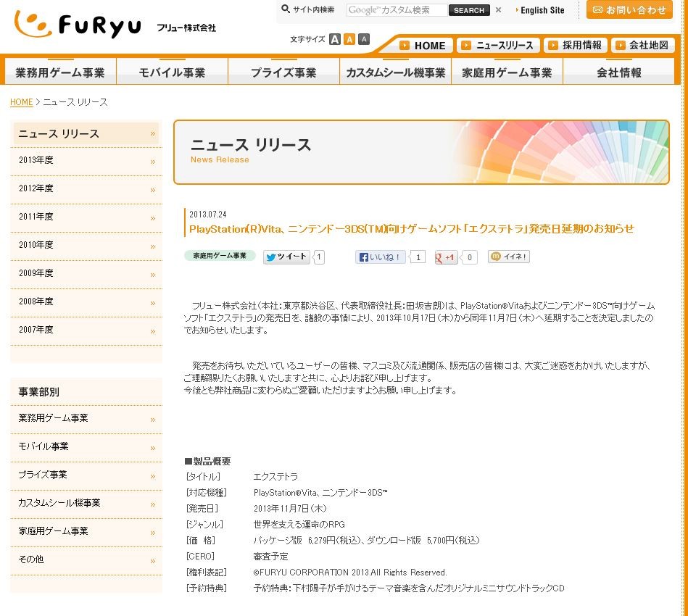Click the SEARCH button
Screen dimensions: 688x616
pyautogui.click(x=469, y=10)
